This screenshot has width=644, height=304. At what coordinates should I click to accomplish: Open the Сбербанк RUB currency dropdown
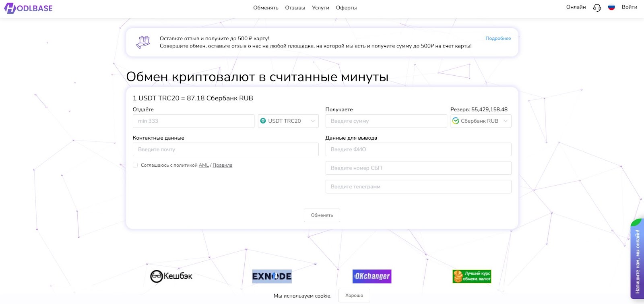481,121
